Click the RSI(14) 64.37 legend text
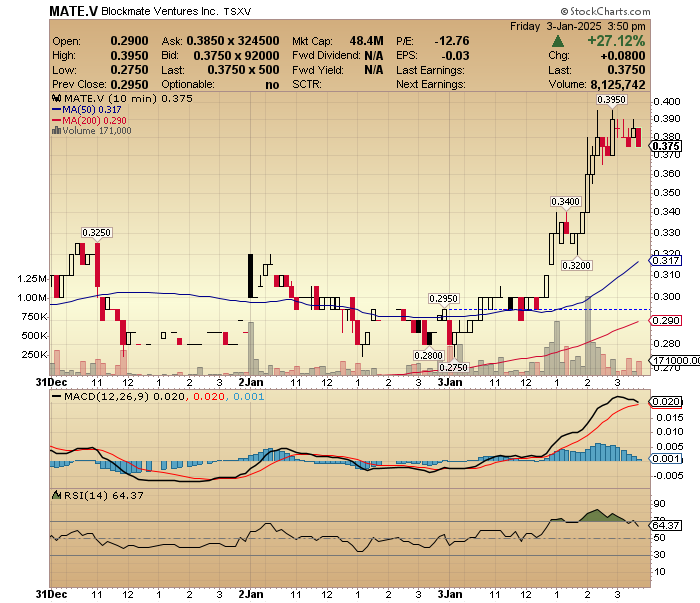The image size is (700, 603). pyautogui.click(x=104, y=495)
